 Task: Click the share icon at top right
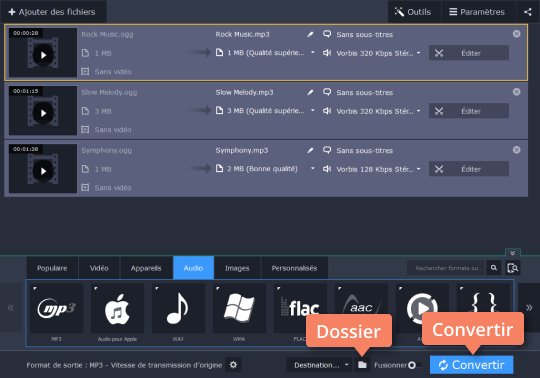(x=528, y=12)
